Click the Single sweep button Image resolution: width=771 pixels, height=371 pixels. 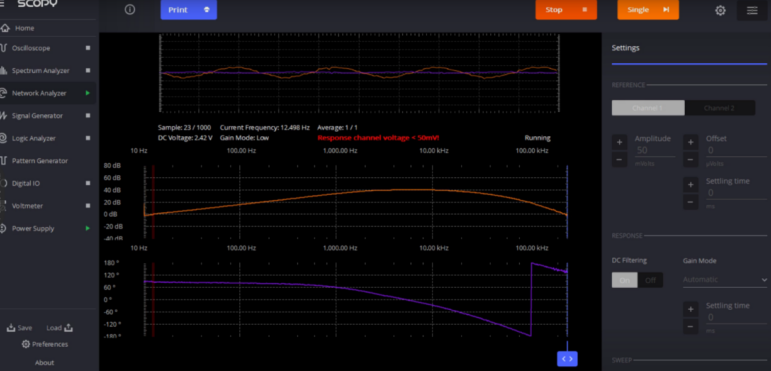pyautogui.click(x=648, y=10)
